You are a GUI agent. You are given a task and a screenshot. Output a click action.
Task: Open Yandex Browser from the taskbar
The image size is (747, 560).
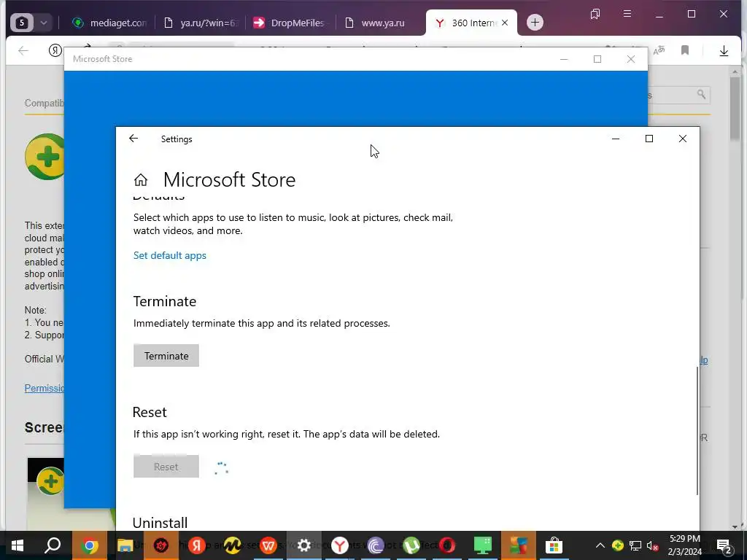340,545
